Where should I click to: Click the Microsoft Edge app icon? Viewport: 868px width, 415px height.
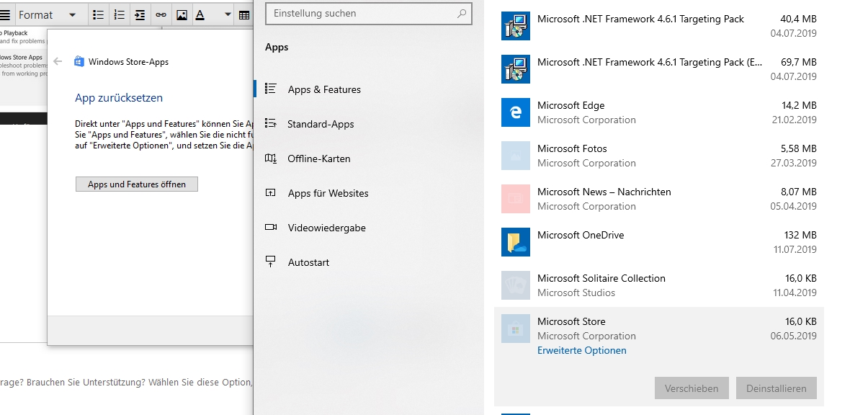516,112
